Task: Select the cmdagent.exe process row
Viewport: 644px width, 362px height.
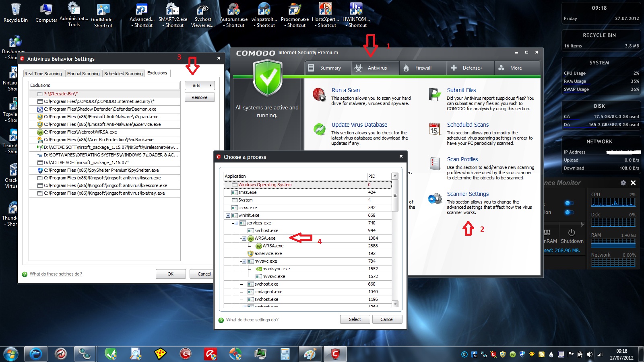Action: pos(308,292)
